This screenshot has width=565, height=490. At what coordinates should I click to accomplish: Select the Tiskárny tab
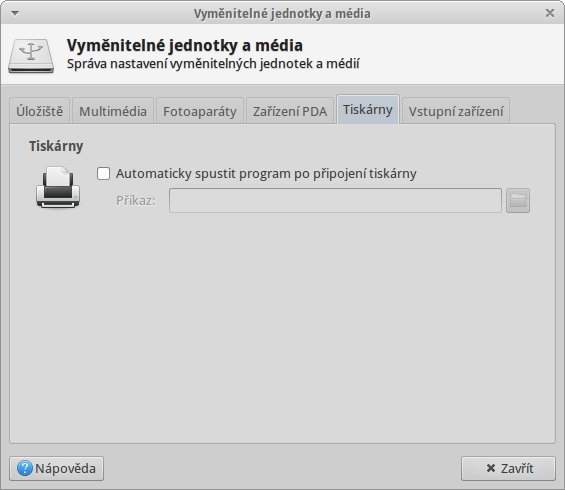click(x=368, y=109)
